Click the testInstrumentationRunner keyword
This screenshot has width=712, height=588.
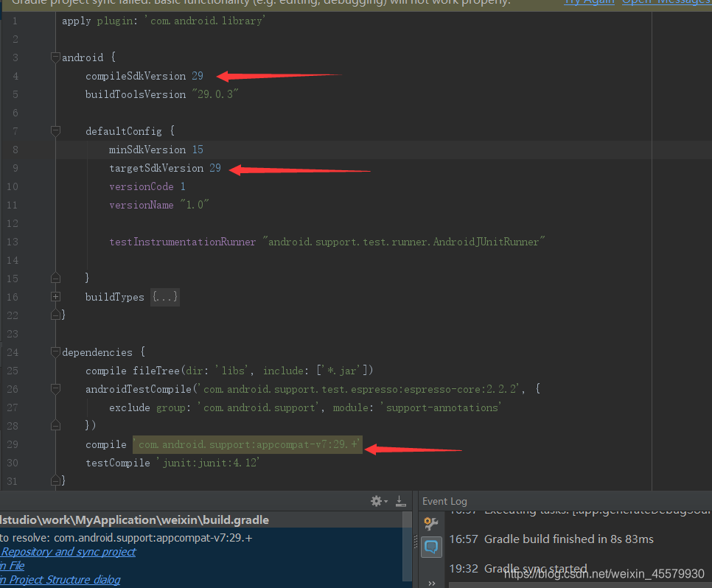pos(183,242)
